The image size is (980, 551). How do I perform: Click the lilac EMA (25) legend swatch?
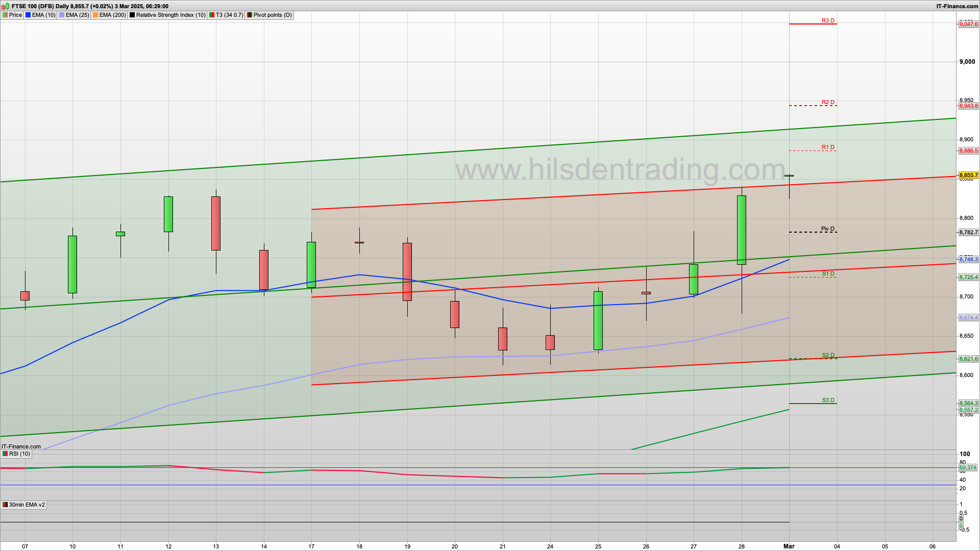(x=62, y=15)
